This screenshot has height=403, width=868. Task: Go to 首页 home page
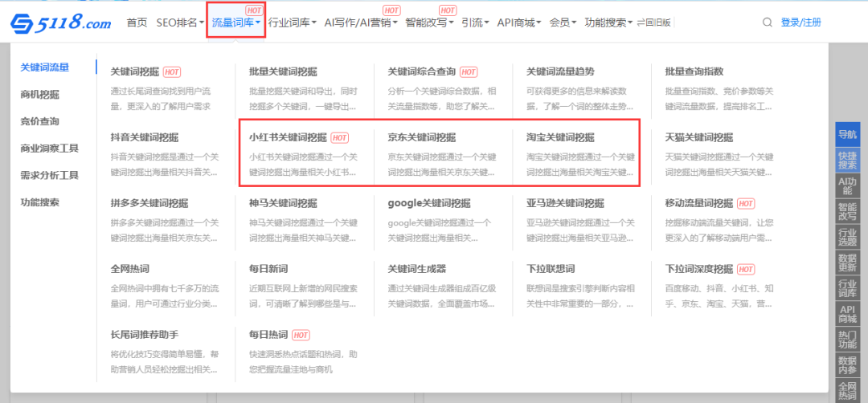(x=137, y=22)
